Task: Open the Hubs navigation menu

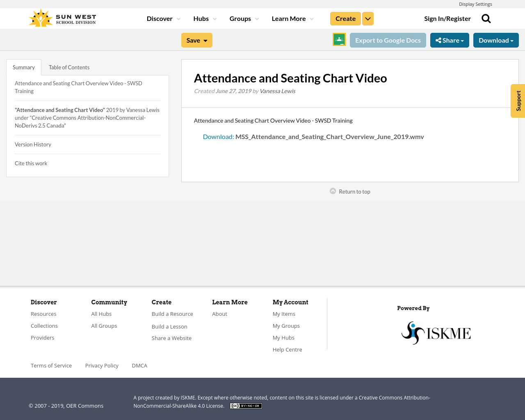Action: pos(205,19)
